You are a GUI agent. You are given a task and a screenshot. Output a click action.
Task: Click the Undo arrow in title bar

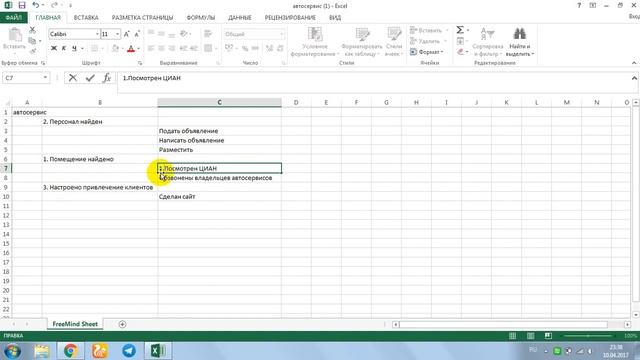pos(36,5)
